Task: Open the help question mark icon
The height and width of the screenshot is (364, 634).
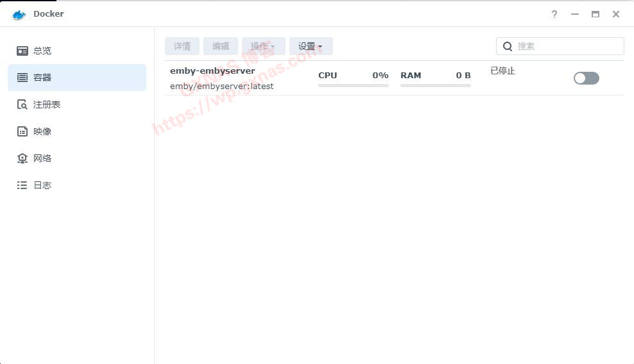Action: coord(554,14)
